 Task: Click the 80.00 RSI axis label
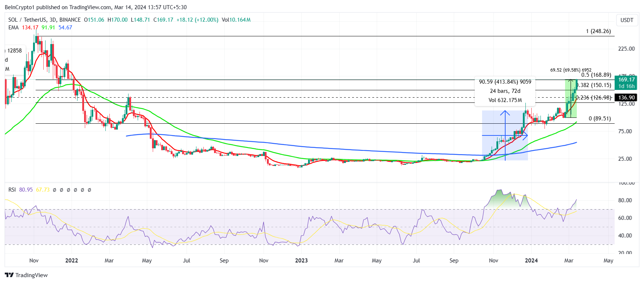point(625,200)
